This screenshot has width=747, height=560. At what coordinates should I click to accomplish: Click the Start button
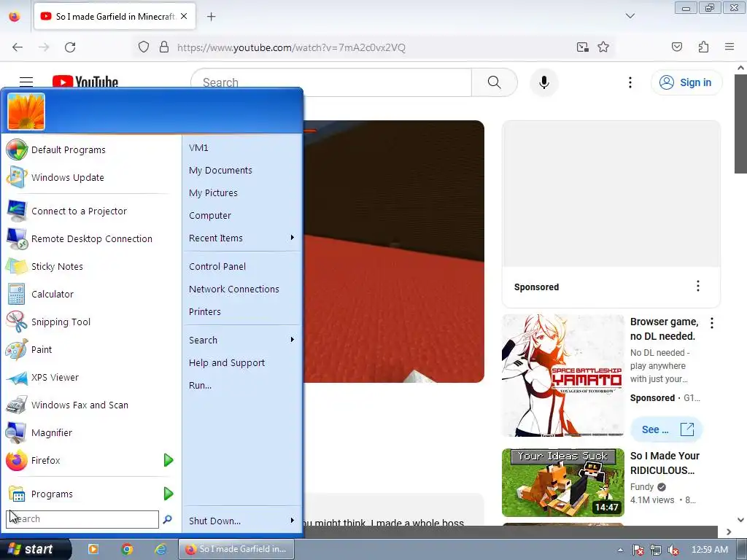pyautogui.click(x=36, y=549)
